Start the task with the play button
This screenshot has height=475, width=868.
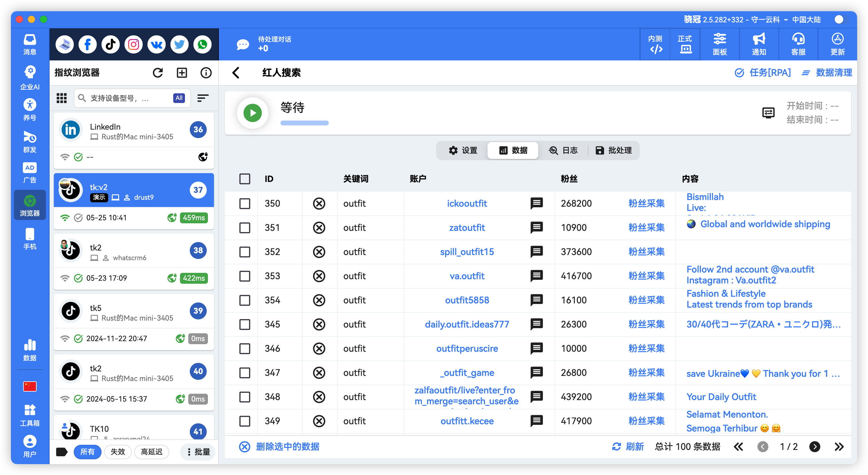coord(252,113)
